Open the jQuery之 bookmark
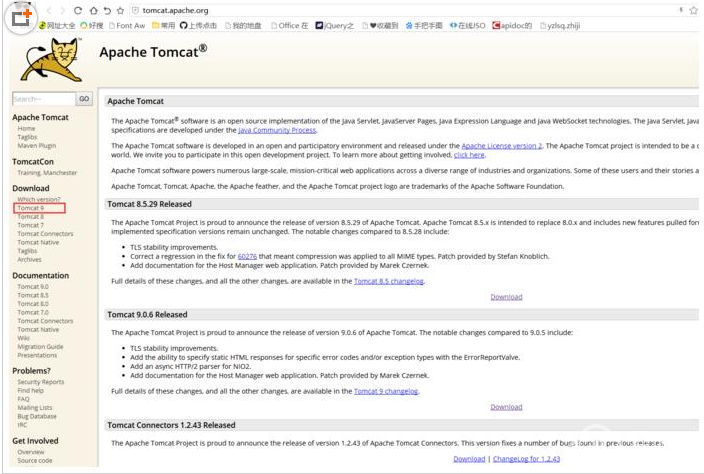 [x=334, y=26]
